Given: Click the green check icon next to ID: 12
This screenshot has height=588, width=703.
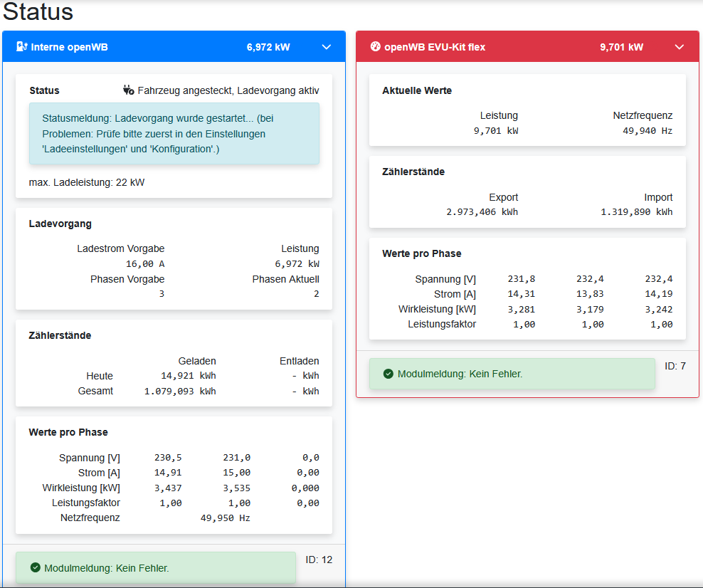Looking at the screenshot, I should 36,568.
